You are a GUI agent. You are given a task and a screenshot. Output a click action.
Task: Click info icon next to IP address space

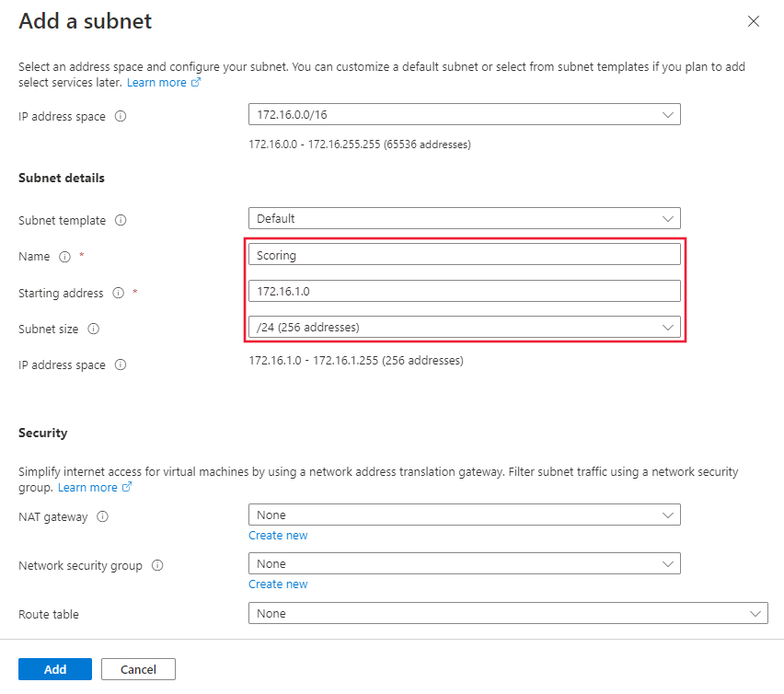[121, 117]
